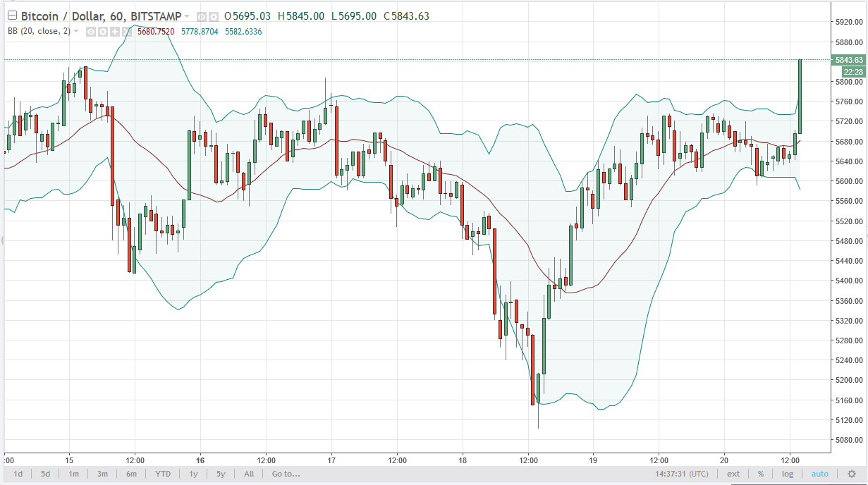The width and height of the screenshot is (868, 485).
Task: Select the 1d time range
Action: [18, 474]
